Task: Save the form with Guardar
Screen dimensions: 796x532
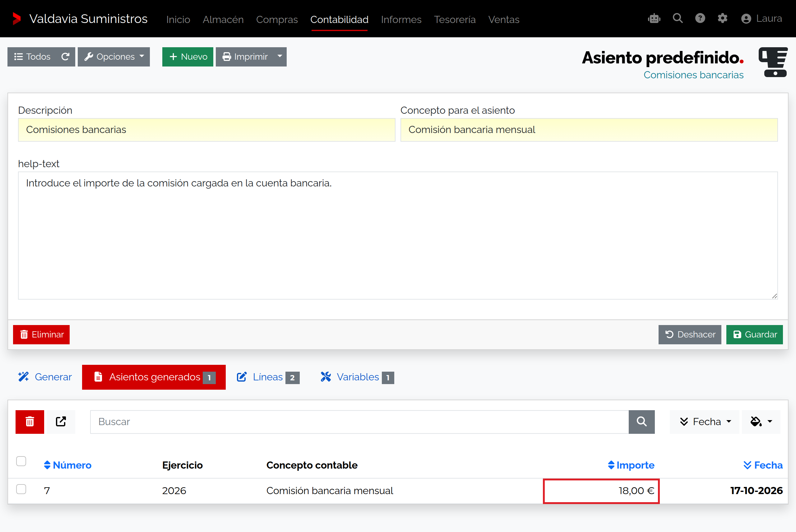Action: (755, 335)
